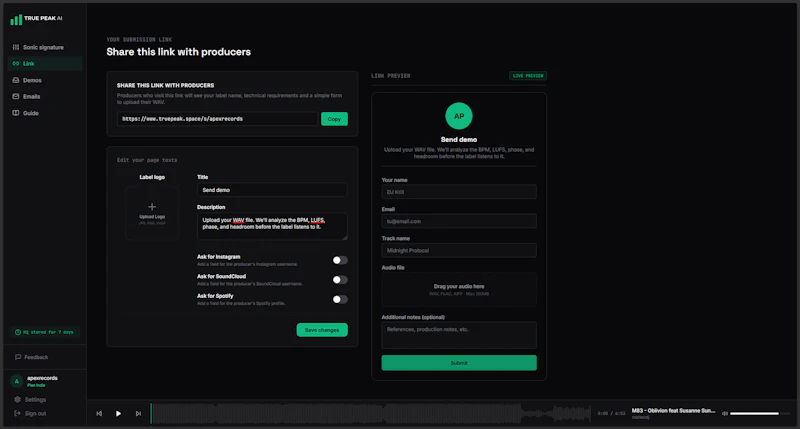Click the Sonic signature sliders icon
This screenshot has height=429, width=800.
[16, 47]
